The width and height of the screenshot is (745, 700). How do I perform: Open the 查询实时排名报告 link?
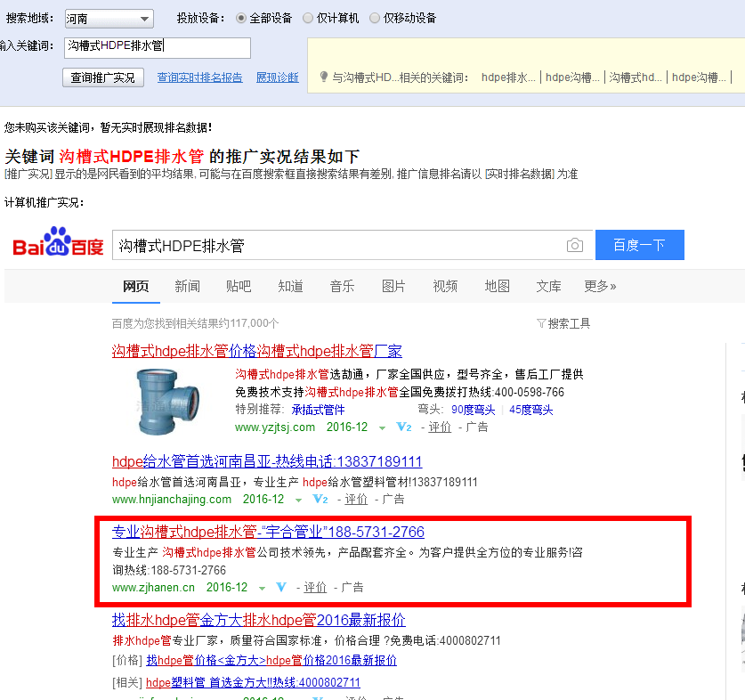coord(200,77)
